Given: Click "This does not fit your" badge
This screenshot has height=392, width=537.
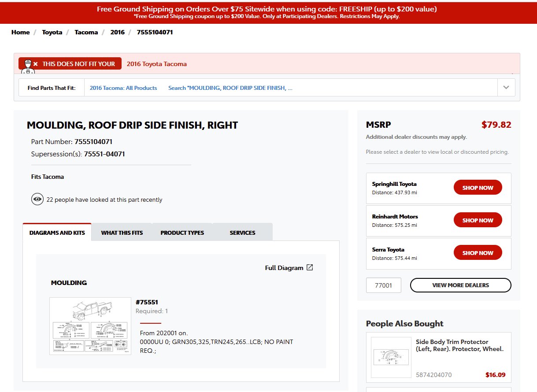Looking at the screenshot, I should [x=70, y=64].
